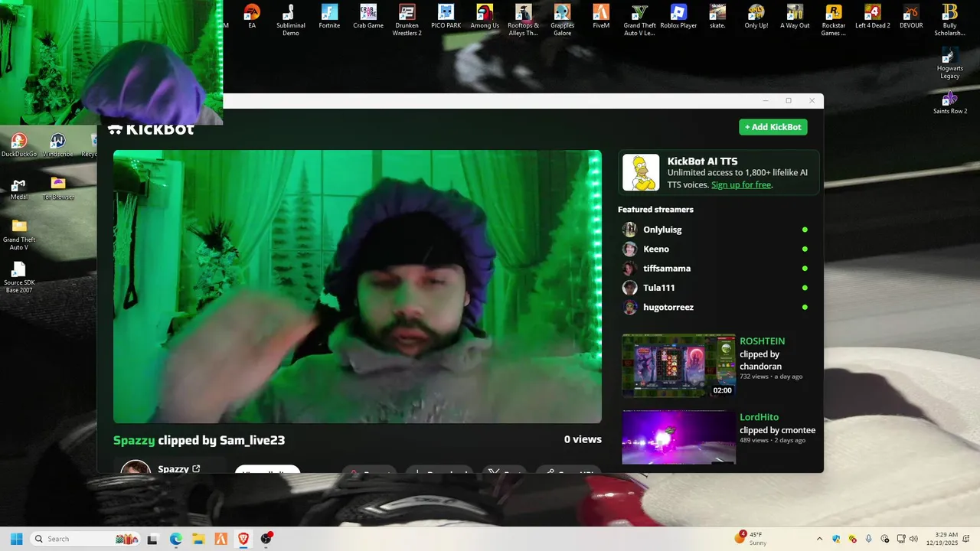This screenshot has width=980, height=551.
Task: Open the Hogwarts Legacy shortcut
Action: (950, 64)
